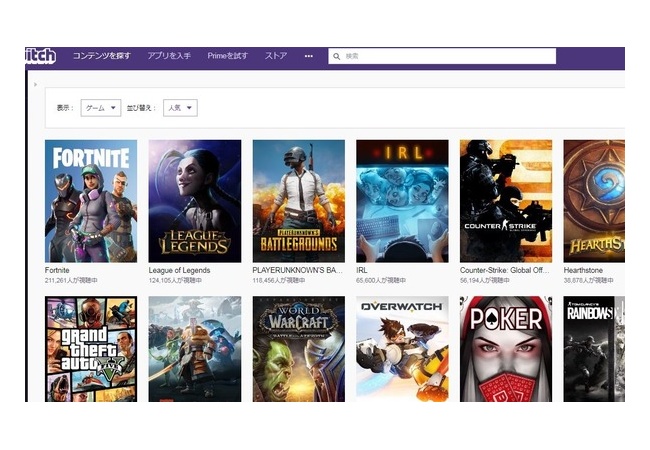Open the World of Warcraft cover
Viewport: 650px width, 450px height.
(298, 349)
